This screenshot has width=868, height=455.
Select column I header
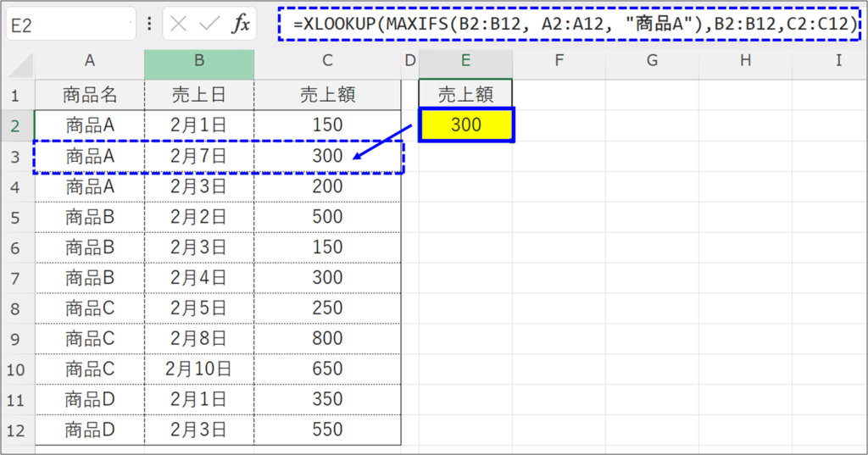coord(837,63)
